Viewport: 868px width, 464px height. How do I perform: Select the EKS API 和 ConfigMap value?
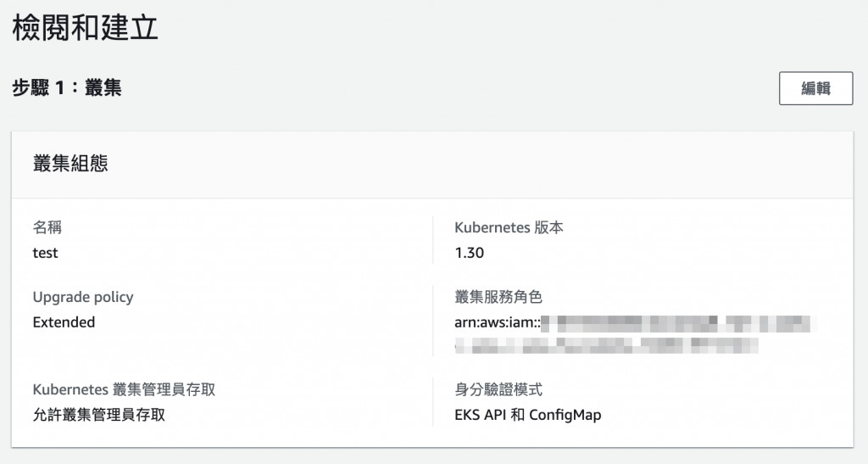coord(527,416)
